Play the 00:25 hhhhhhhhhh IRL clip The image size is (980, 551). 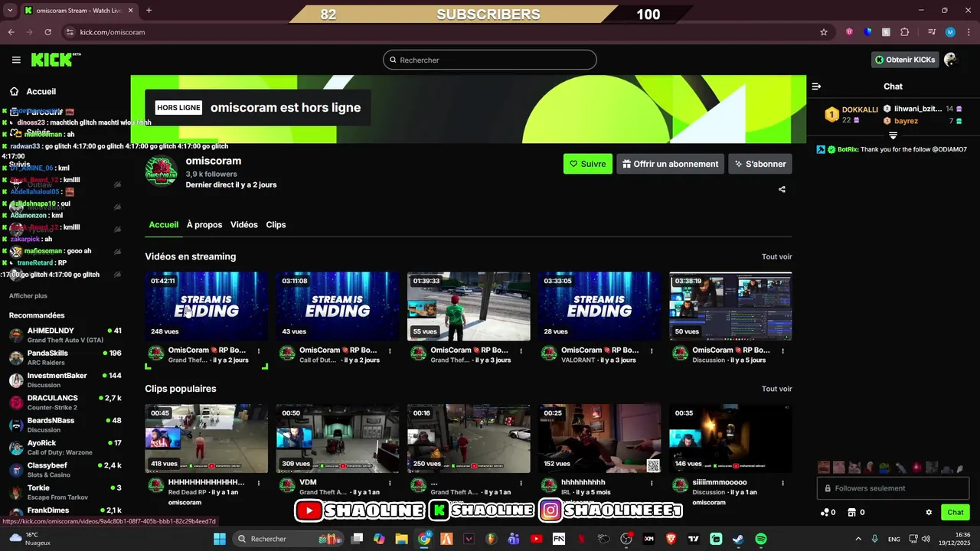coord(599,439)
